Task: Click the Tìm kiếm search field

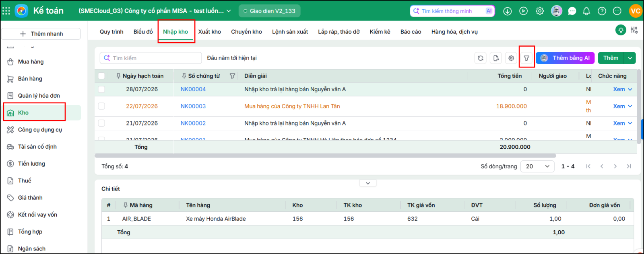Action: (x=151, y=58)
